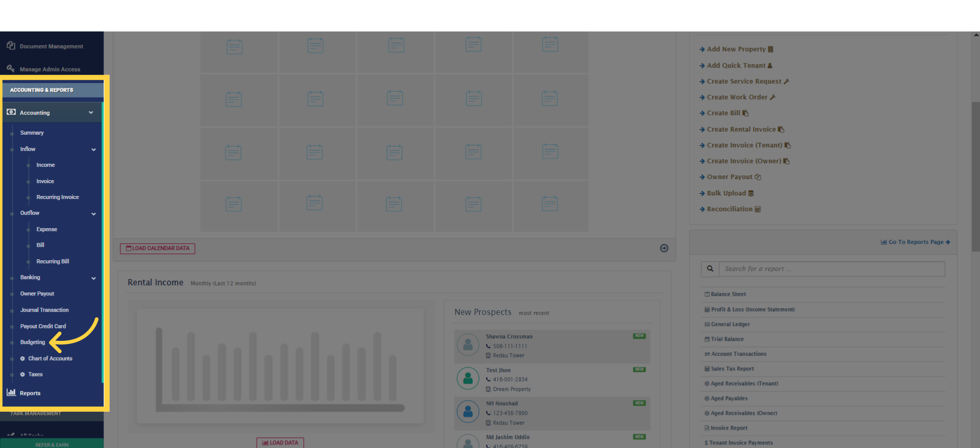The image size is (980, 448).
Task: Follow the Go To Reports Page link
Action: point(915,242)
